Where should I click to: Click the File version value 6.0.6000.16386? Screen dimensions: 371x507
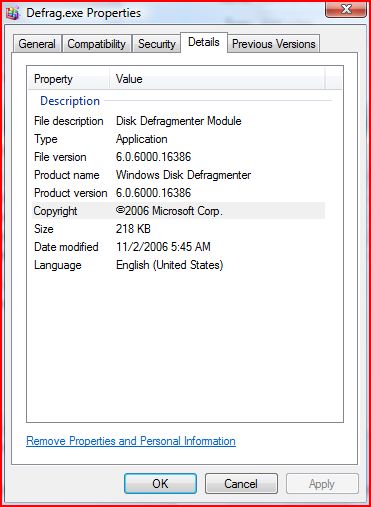click(153, 157)
